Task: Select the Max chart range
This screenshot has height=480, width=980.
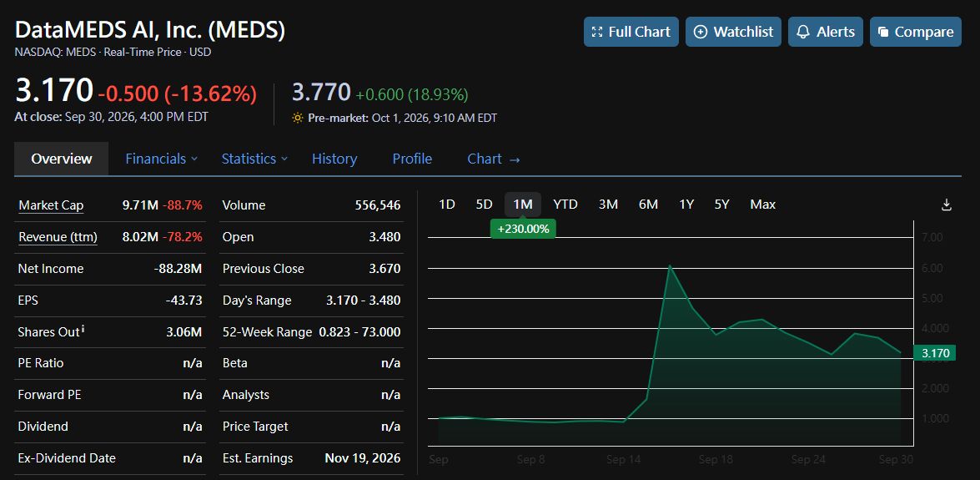Action: click(762, 205)
